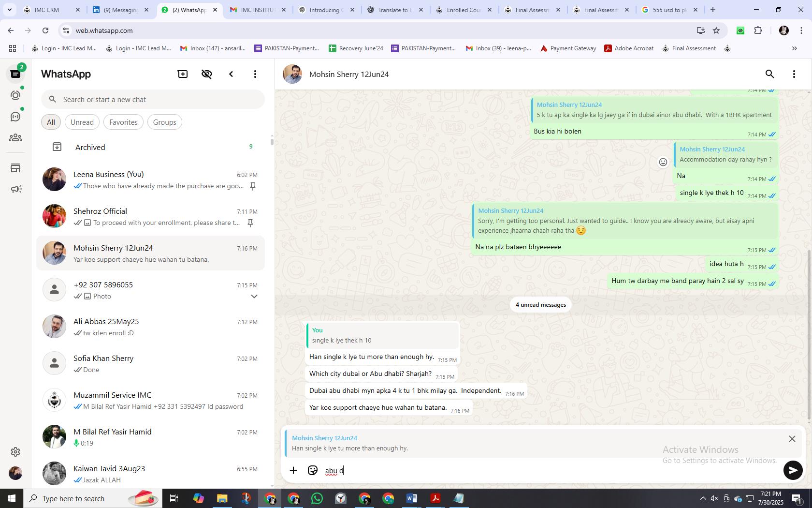812x508 pixels.
Task: Select the Favorites chat filter
Action: 123,122
